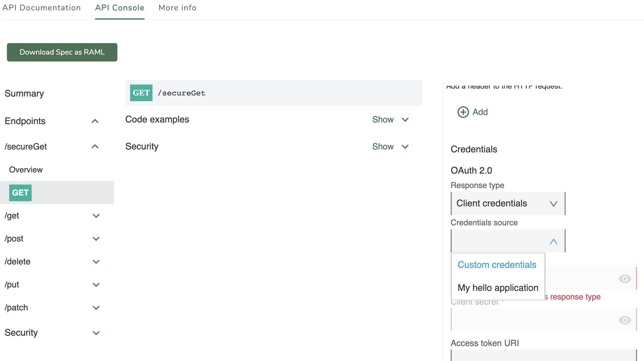Toggle visibility eye icon in Client secret field
This screenshot has width=644, height=361.
pos(625,320)
